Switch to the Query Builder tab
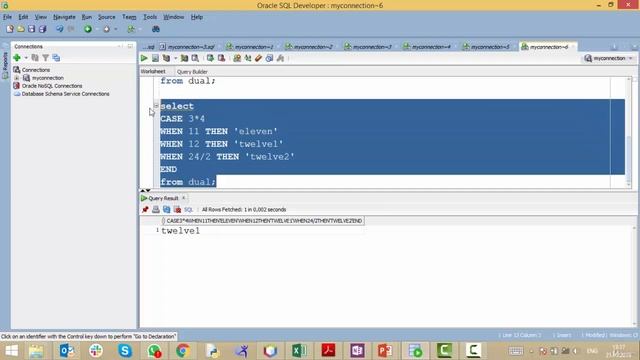This screenshot has height=360, width=640. pos(192,71)
